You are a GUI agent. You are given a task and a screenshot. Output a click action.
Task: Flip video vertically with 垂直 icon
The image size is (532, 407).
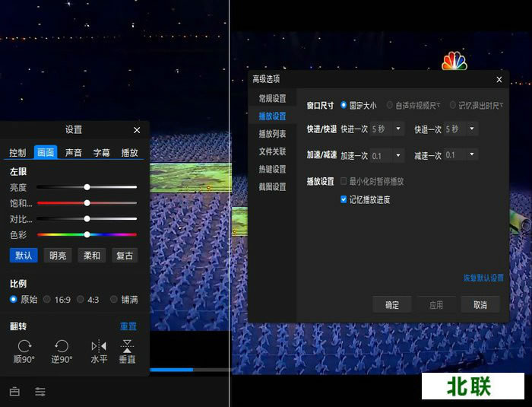pyautogui.click(x=127, y=346)
